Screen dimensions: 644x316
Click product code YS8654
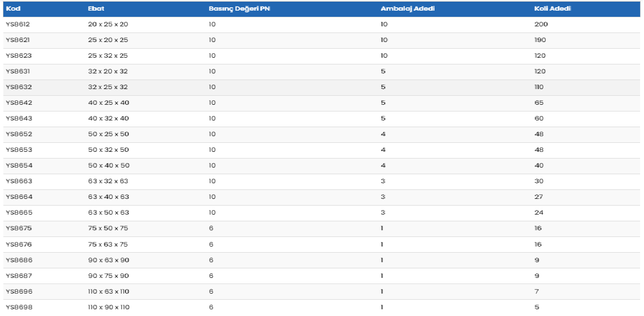pyautogui.click(x=18, y=166)
